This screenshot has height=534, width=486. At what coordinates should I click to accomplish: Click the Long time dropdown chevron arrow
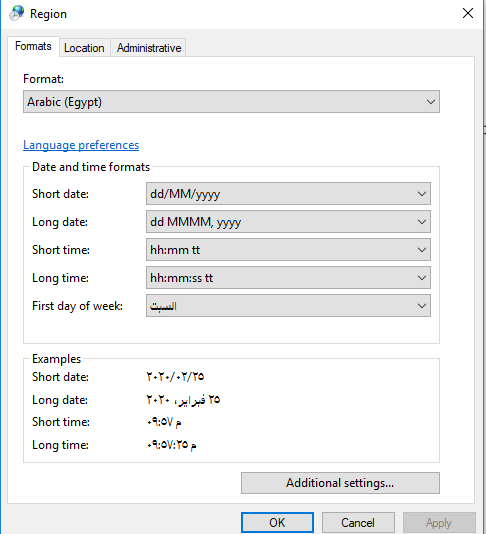[x=422, y=278]
